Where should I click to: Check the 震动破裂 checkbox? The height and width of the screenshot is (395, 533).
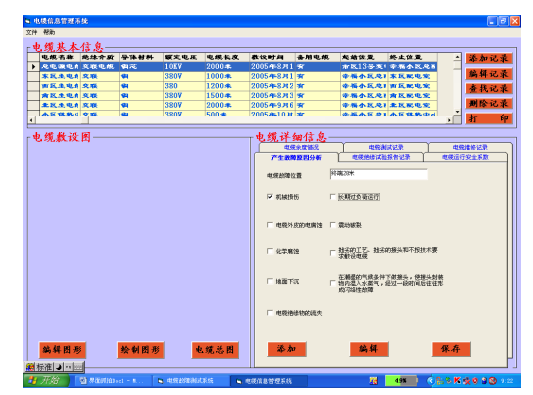[333, 225]
